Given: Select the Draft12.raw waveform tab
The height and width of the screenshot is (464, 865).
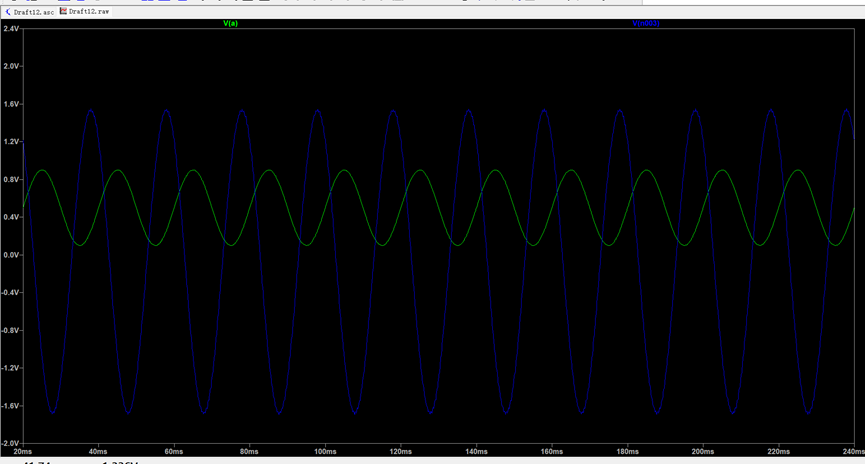Looking at the screenshot, I should [x=84, y=12].
